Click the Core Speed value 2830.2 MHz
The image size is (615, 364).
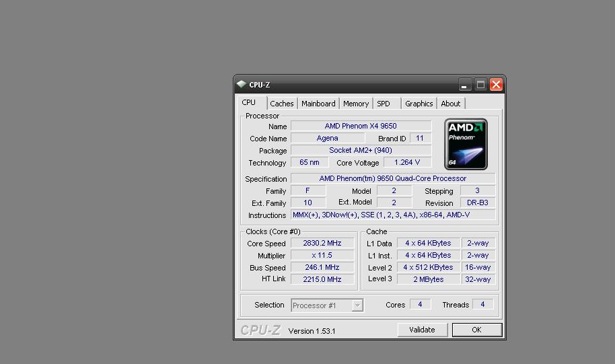click(322, 243)
